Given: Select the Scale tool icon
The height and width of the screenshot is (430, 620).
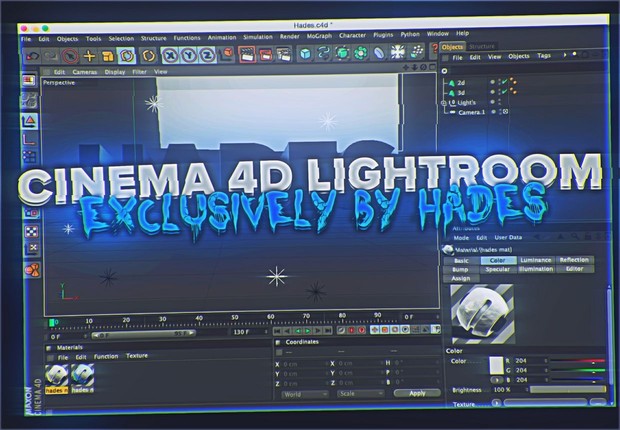Looking at the screenshot, I should pos(108,56).
